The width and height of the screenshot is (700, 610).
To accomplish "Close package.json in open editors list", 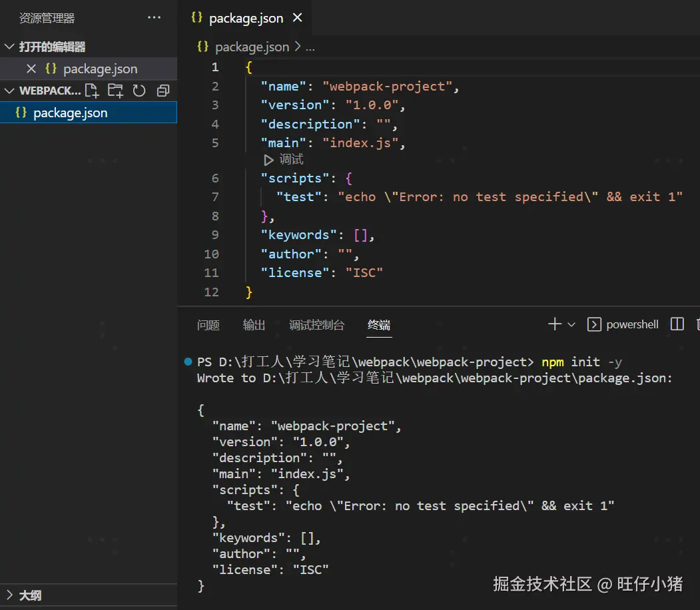I will [31, 69].
